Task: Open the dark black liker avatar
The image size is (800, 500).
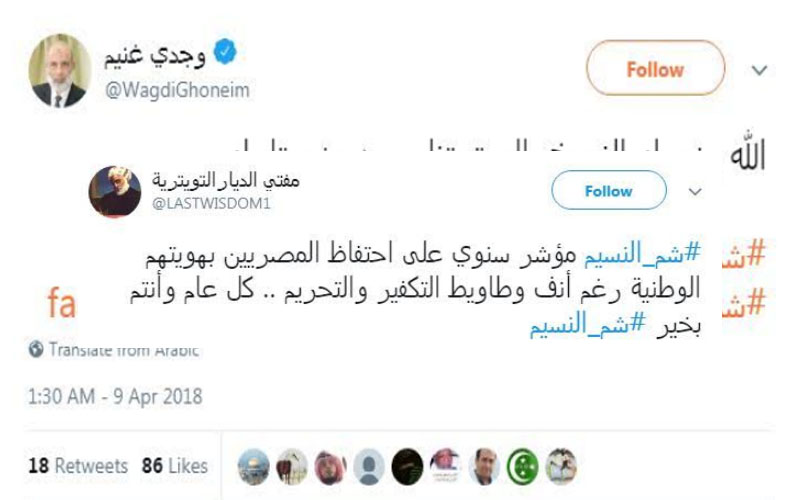Action: coord(407,466)
